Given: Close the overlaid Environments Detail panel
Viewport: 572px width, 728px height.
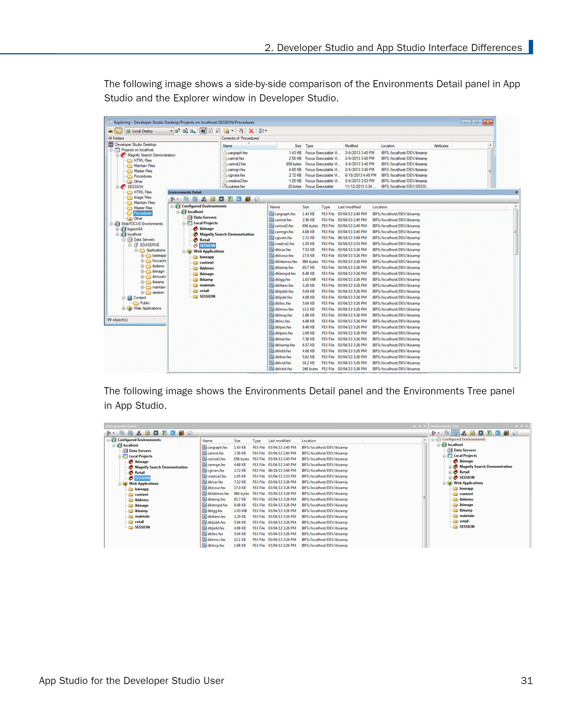Looking at the screenshot, I should pyautogui.click(x=517, y=192).
